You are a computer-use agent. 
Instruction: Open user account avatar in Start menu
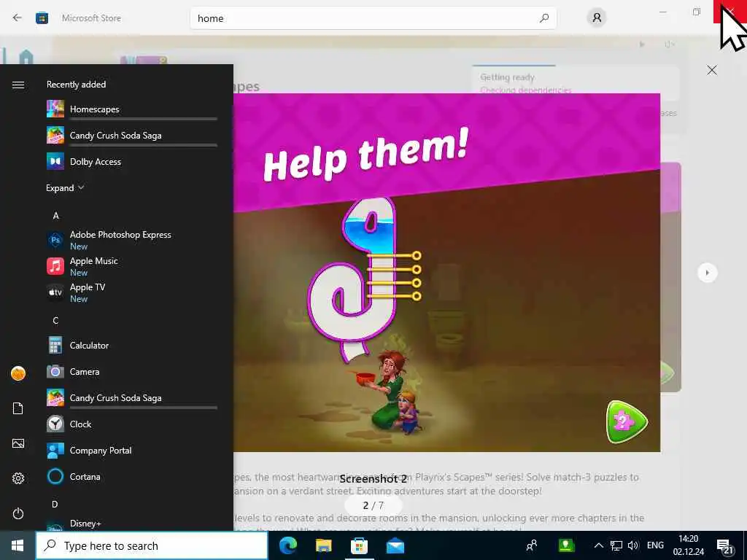tap(18, 373)
